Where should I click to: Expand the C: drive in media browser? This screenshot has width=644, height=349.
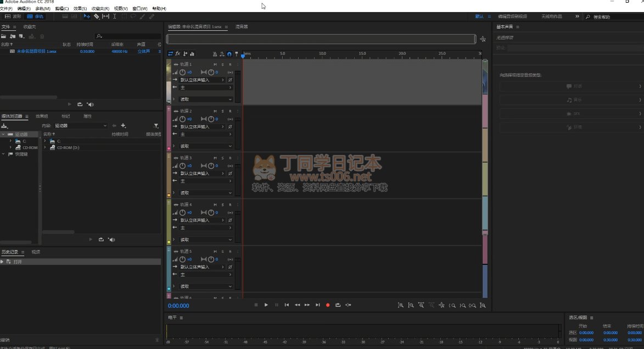point(10,141)
